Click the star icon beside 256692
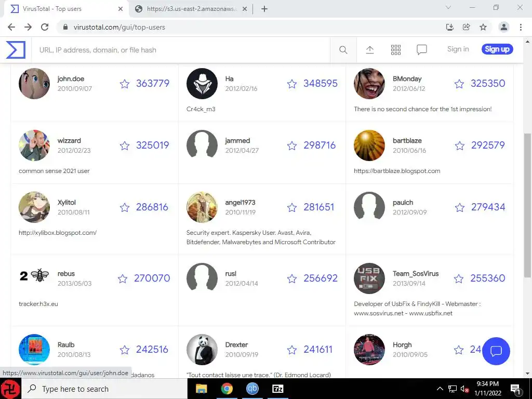The width and height of the screenshot is (532, 399). tap(292, 278)
